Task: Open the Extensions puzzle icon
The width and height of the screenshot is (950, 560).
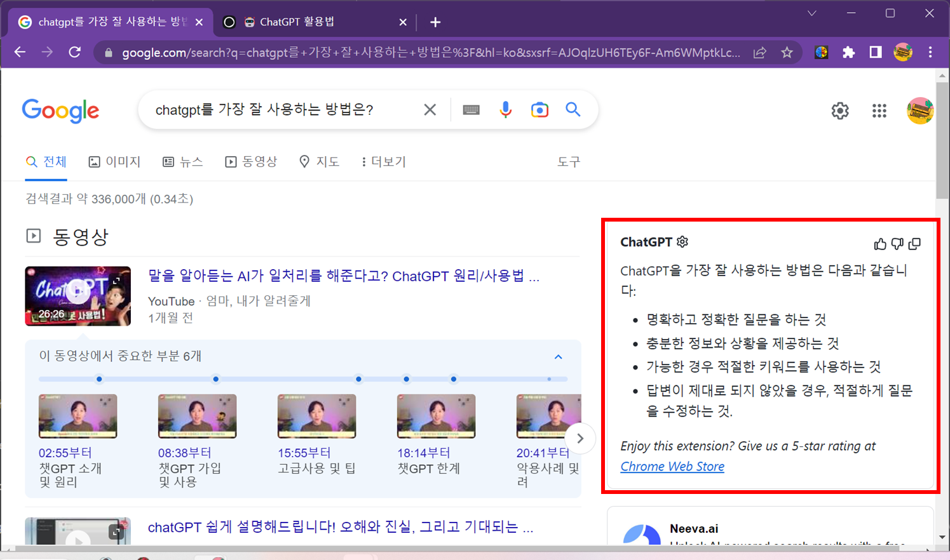Action: pos(848,53)
